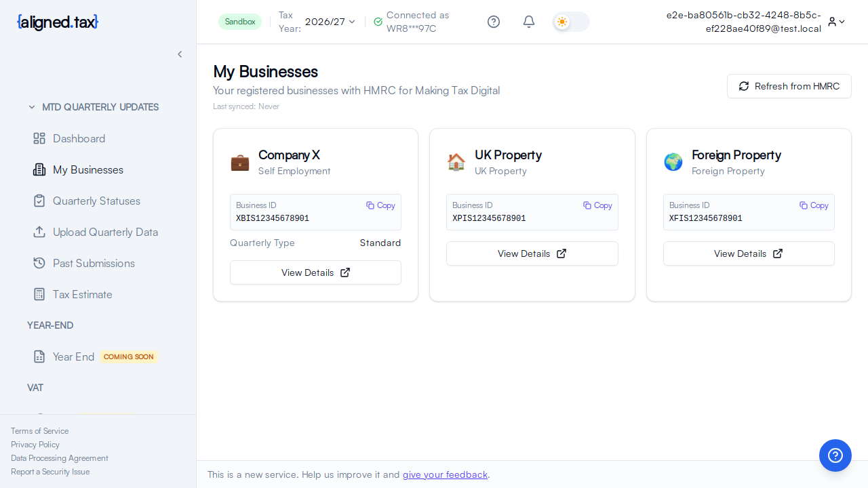
Task: Open the Tax Year 2026/27 dropdown
Action: tap(330, 22)
